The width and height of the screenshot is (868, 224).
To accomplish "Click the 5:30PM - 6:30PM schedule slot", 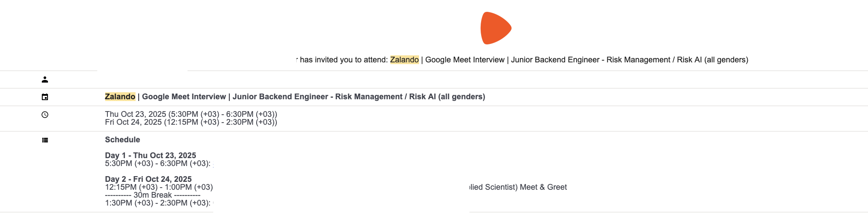I will [x=158, y=163].
